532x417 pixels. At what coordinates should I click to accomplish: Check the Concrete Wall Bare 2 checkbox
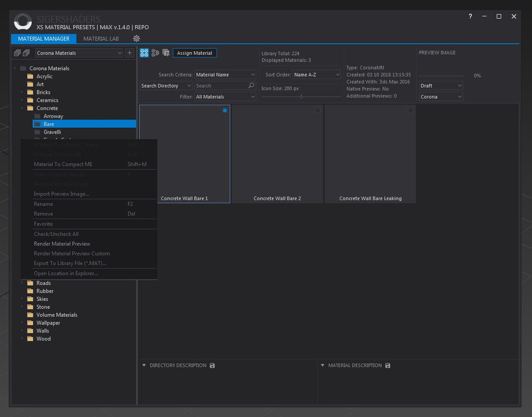[x=318, y=111]
